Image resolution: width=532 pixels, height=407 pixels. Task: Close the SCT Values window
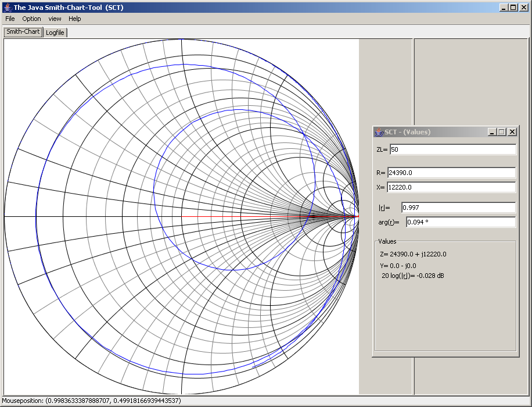point(512,132)
